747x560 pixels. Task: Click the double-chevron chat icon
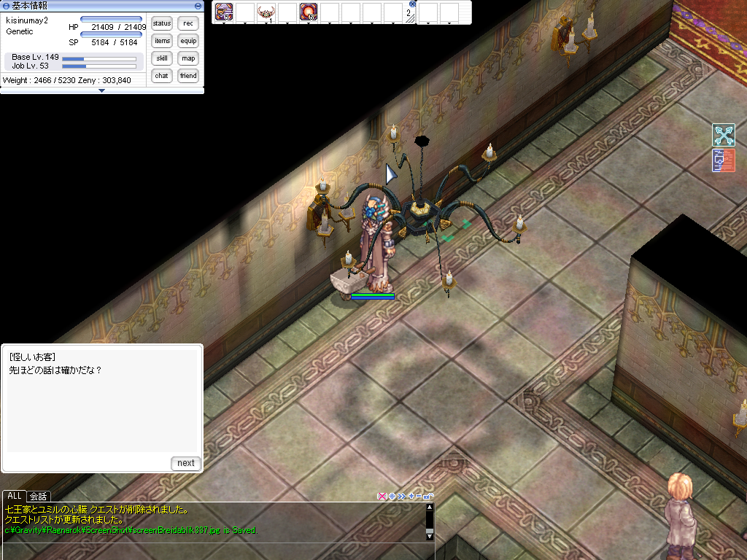pyautogui.click(x=402, y=496)
